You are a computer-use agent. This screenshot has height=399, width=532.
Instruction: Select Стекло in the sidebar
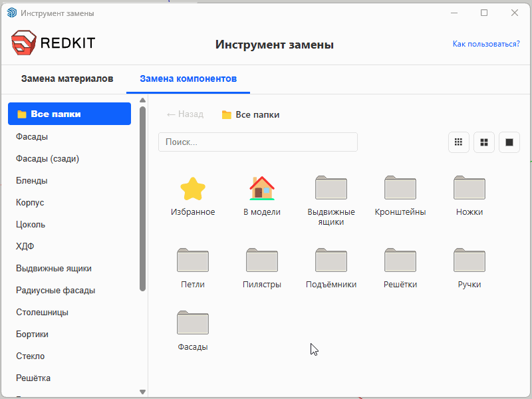(x=30, y=356)
